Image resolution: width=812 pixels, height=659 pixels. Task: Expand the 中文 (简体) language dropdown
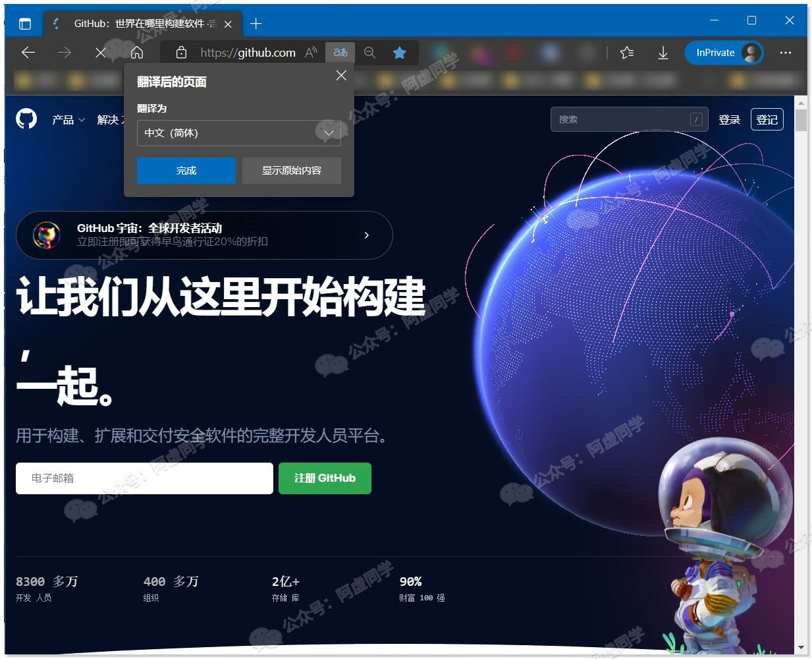pyautogui.click(x=239, y=133)
